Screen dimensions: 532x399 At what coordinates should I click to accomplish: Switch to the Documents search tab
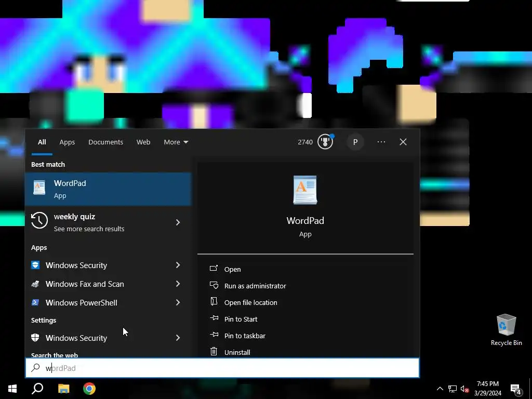click(105, 142)
